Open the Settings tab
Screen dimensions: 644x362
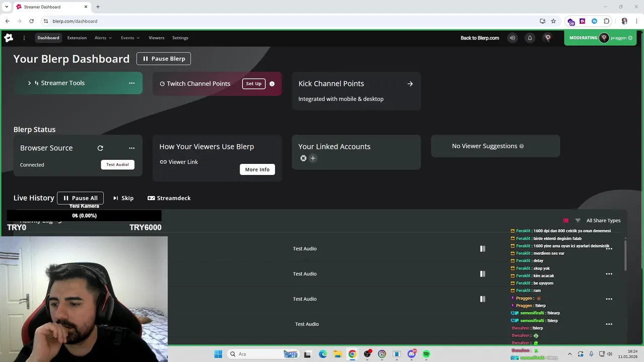coord(180,38)
